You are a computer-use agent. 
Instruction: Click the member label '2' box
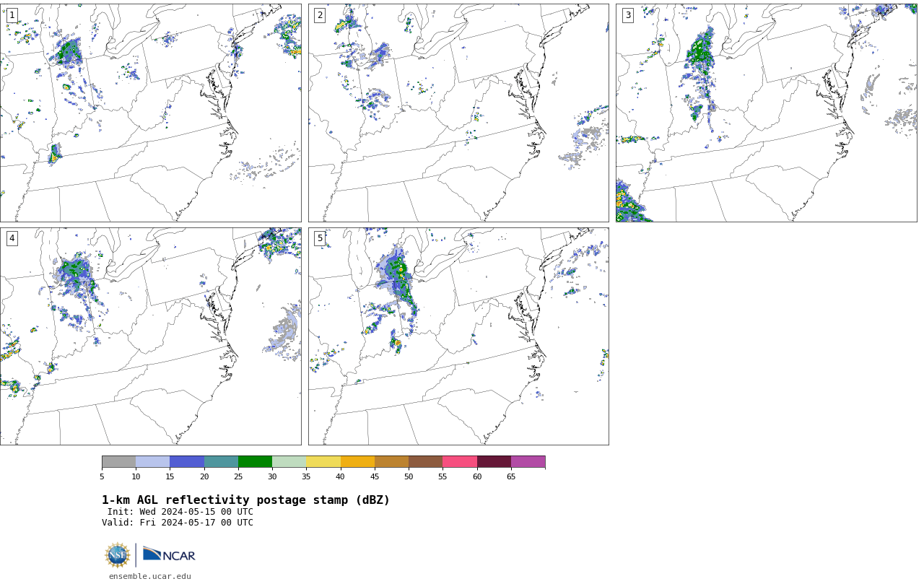(x=320, y=15)
